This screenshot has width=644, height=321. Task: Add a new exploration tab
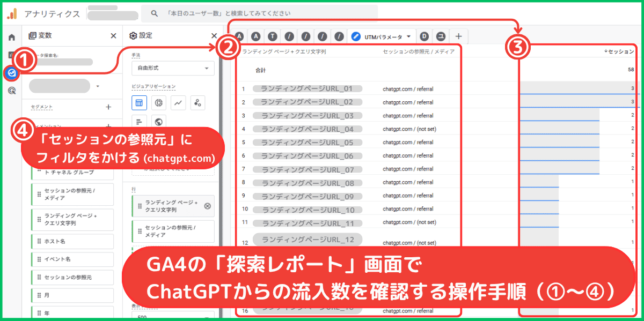(x=458, y=36)
